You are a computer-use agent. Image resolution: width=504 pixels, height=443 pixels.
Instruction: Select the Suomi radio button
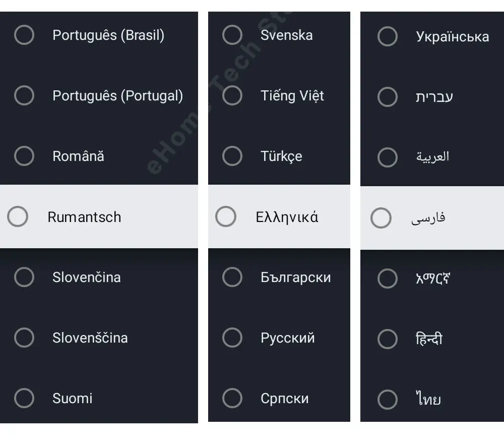(x=24, y=398)
